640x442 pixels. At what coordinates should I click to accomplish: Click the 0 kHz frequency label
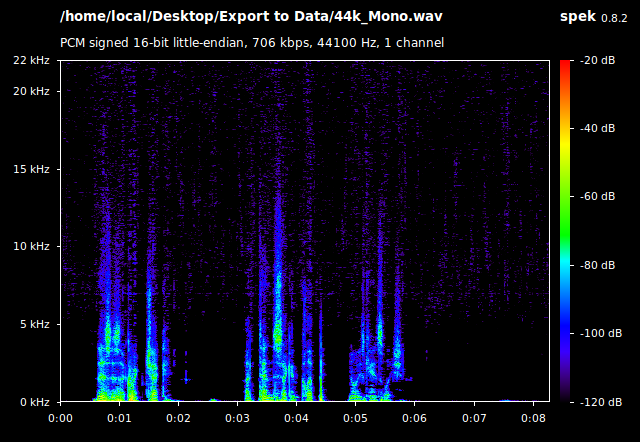pos(34,402)
